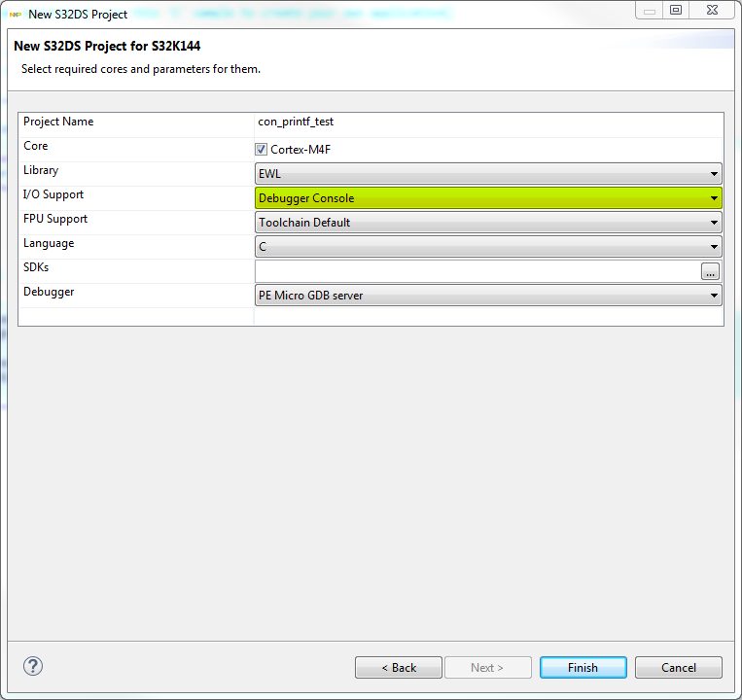Toggle the Cortex-M4F core checkbox
The height and width of the screenshot is (700, 742).
tap(261, 150)
